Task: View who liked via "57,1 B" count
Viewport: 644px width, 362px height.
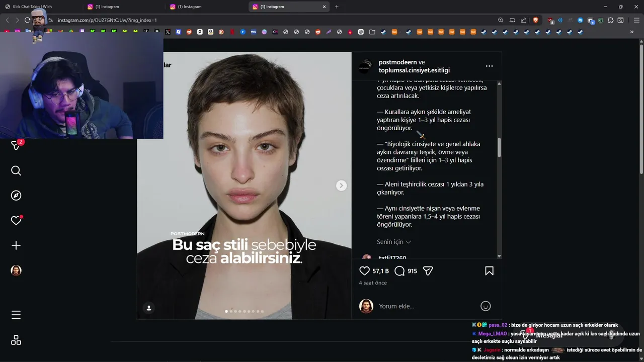Action: (x=380, y=271)
